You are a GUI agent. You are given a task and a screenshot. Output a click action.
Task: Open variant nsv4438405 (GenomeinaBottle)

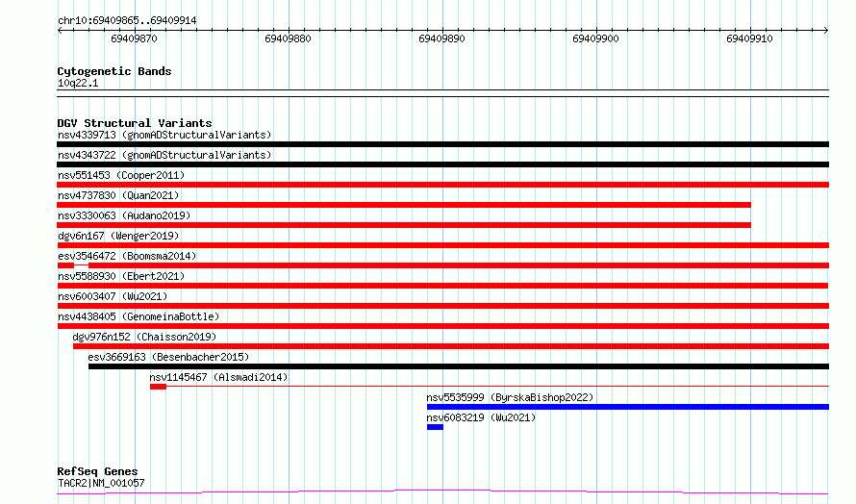pyautogui.click(x=138, y=316)
